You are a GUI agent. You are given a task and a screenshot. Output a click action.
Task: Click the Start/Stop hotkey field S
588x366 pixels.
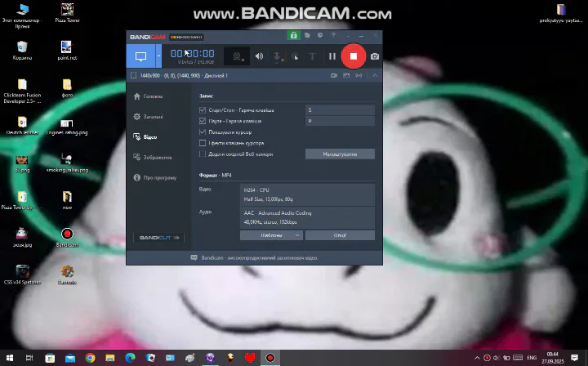340,109
